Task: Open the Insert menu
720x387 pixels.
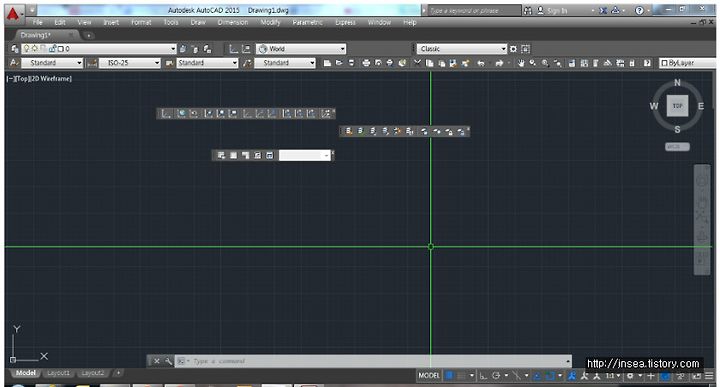Action: [111, 22]
